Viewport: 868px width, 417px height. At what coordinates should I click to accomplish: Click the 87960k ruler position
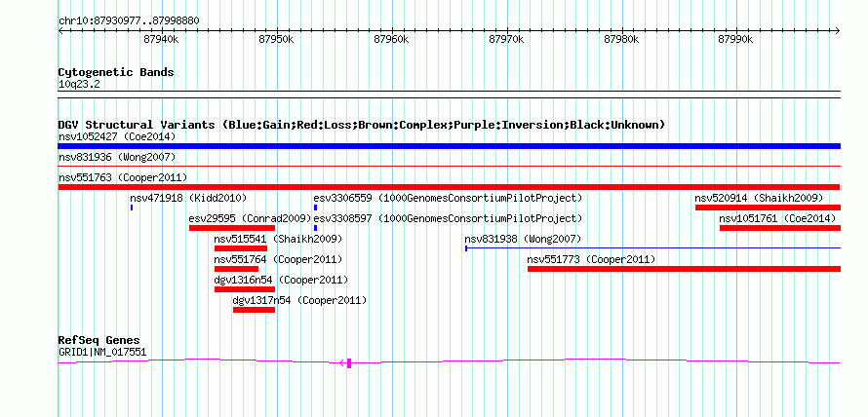pos(391,39)
